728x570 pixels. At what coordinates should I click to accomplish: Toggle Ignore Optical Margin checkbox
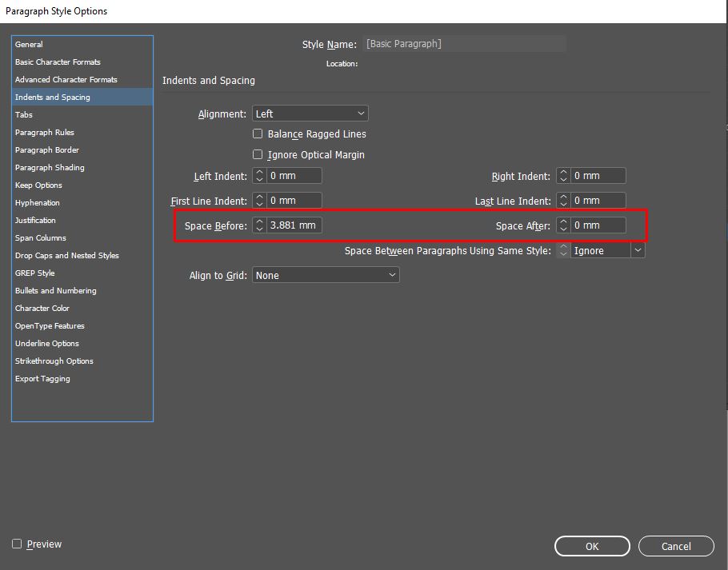[258, 155]
